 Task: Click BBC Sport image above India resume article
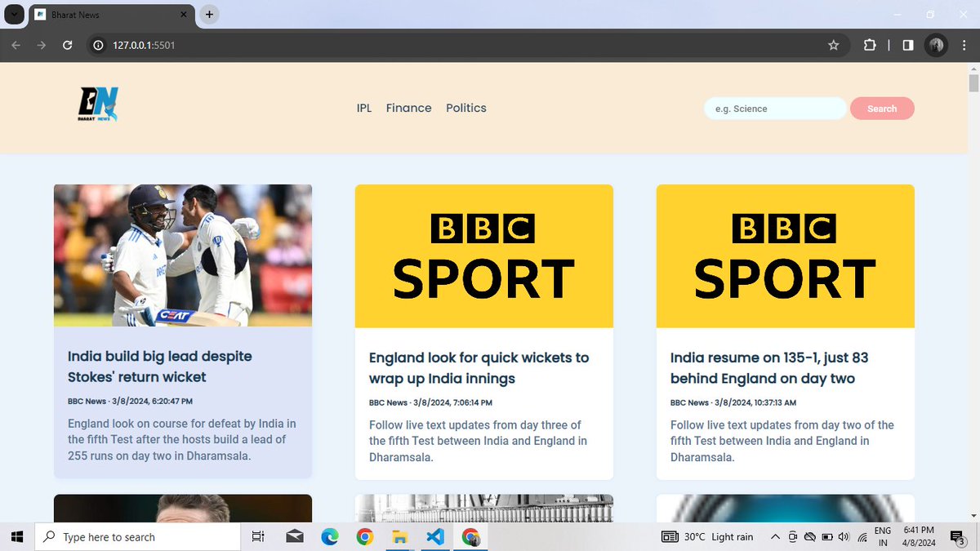786,256
